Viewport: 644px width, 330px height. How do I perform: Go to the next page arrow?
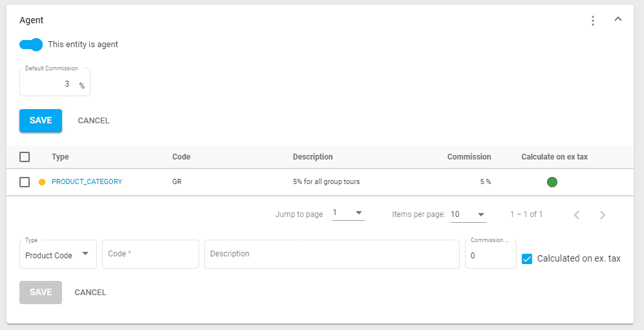(x=602, y=214)
